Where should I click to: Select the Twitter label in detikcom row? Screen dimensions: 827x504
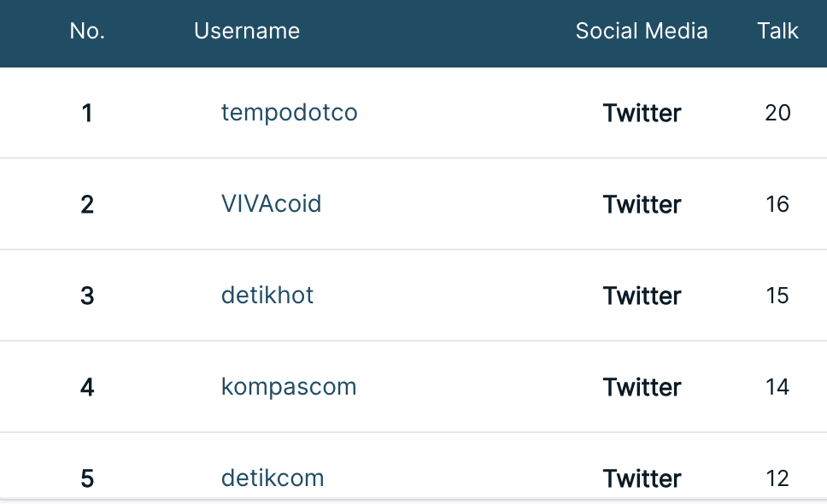tap(642, 478)
